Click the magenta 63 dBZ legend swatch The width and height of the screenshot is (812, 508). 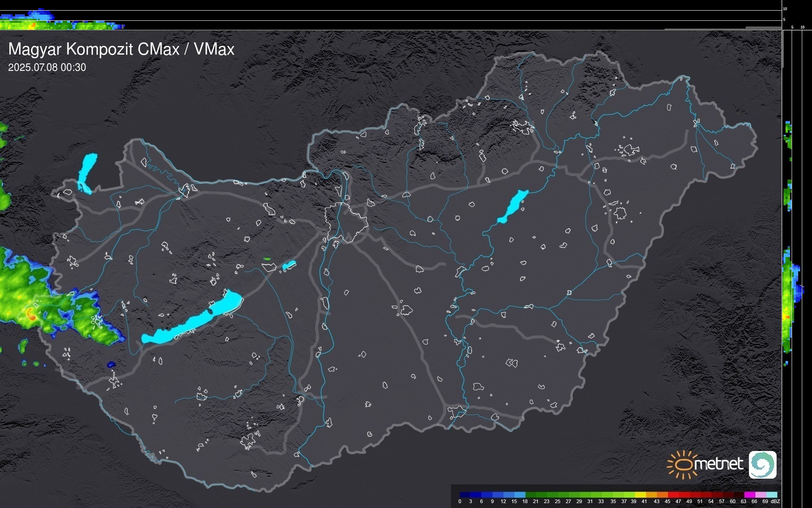tap(749, 495)
